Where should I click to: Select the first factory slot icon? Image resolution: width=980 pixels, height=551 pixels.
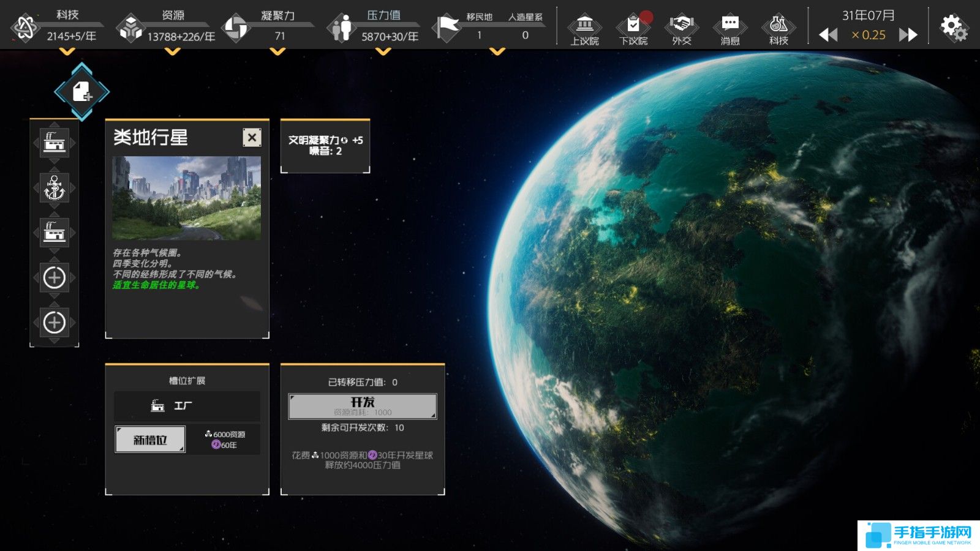click(55, 143)
